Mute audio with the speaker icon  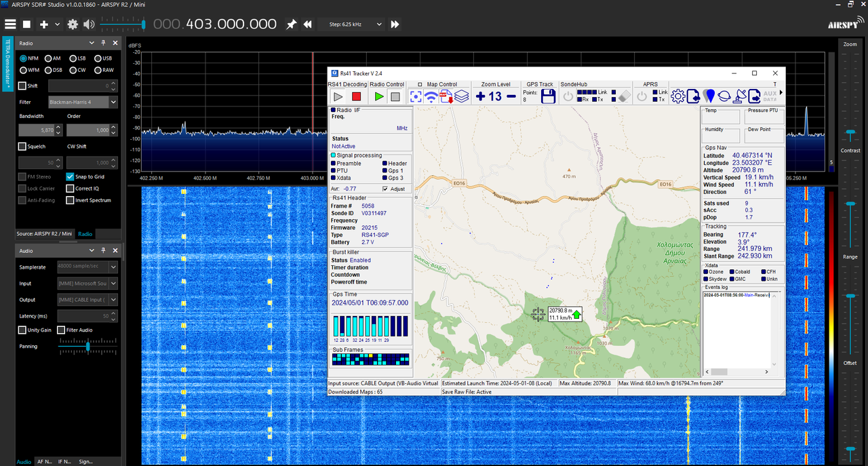89,24
